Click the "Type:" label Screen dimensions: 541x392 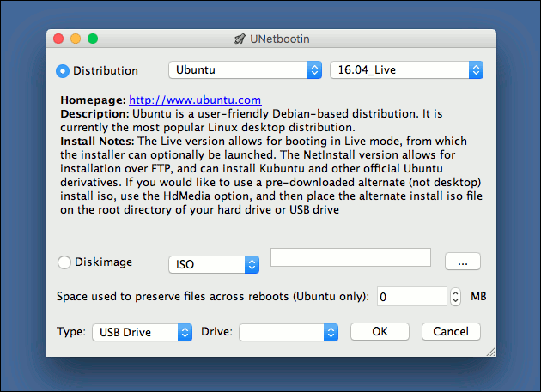(71, 332)
